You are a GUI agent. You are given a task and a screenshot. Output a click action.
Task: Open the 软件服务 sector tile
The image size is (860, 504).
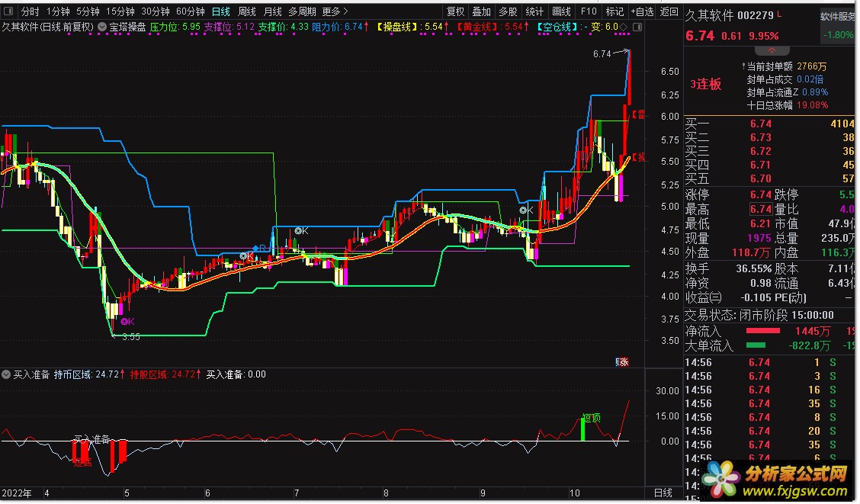[x=838, y=26]
